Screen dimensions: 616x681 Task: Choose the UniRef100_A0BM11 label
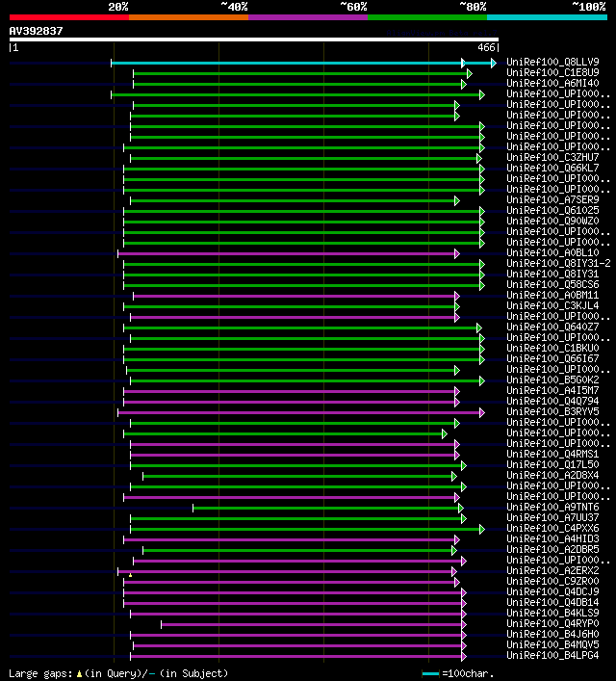pos(552,295)
